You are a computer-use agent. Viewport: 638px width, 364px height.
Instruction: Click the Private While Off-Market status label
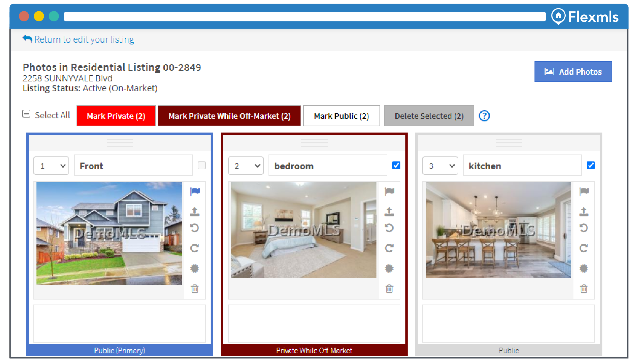pyautogui.click(x=314, y=350)
